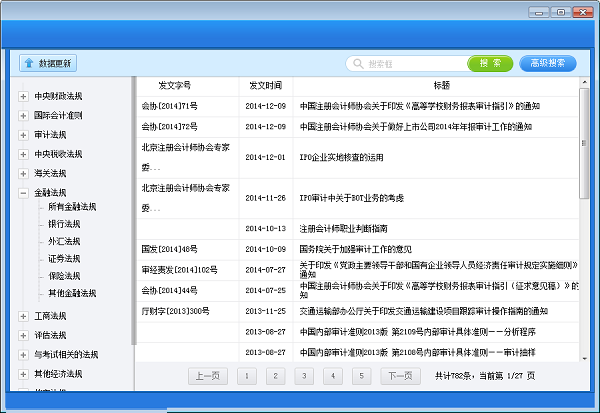The width and height of the screenshot is (600, 413).
Task: Expand the 工商法规 tree node
Action: pyautogui.click(x=23, y=316)
